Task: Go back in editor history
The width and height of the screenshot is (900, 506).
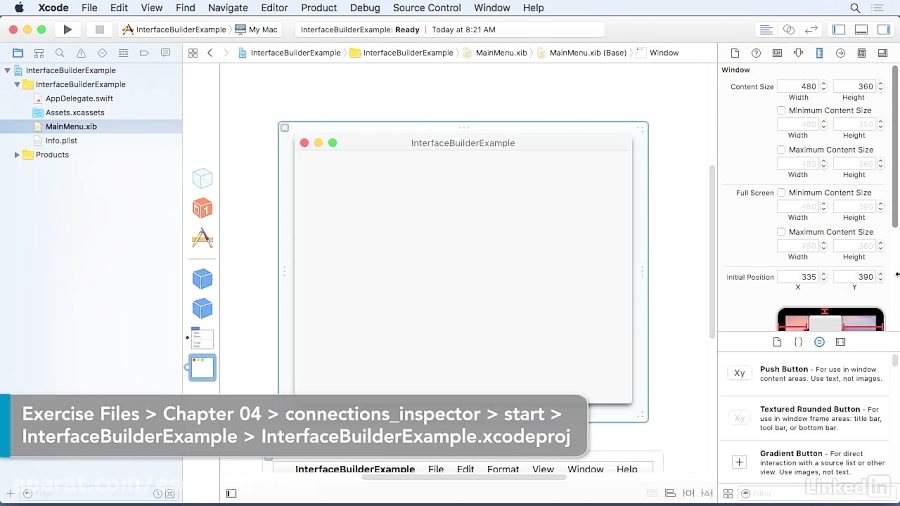Action: tap(210, 53)
